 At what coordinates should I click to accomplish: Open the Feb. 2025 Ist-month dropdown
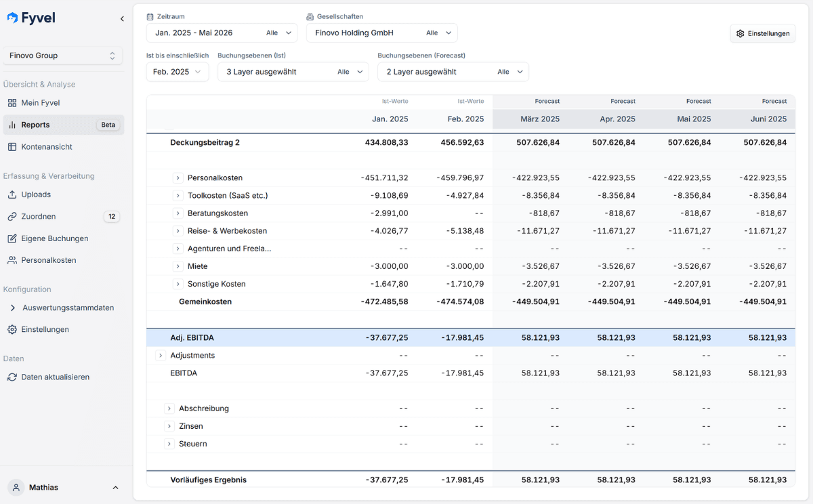[178, 72]
